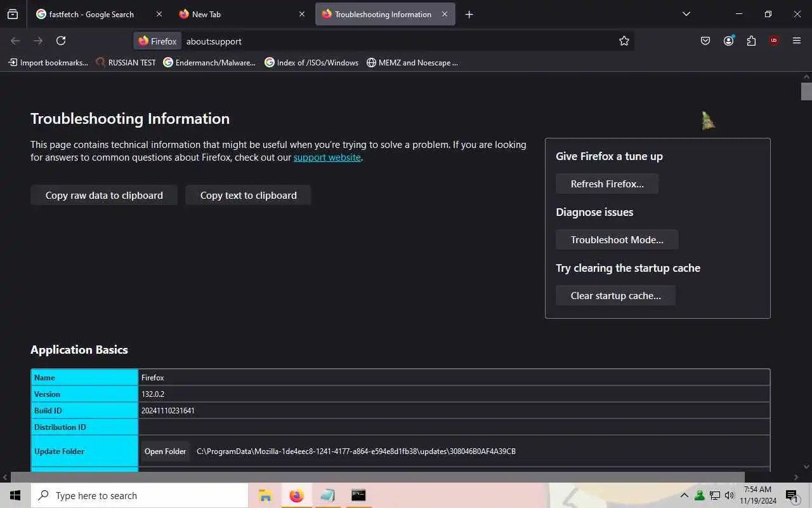
Task: Go back to previous page
Action: click(x=15, y=41)
